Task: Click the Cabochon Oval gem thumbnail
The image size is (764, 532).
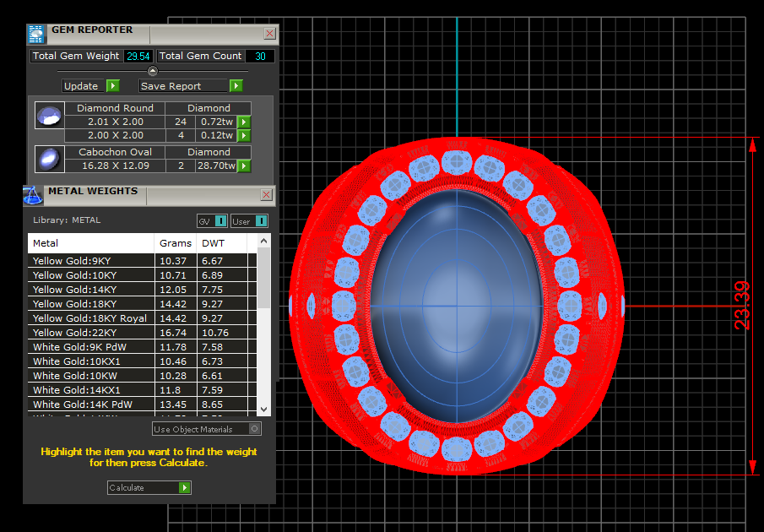Action: click(49, 159)
